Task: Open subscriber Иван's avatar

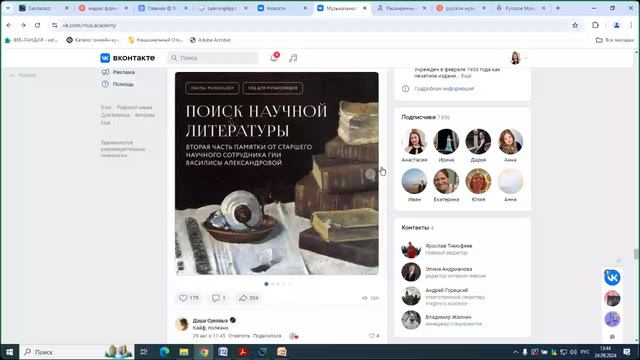Action: (414, 181)
